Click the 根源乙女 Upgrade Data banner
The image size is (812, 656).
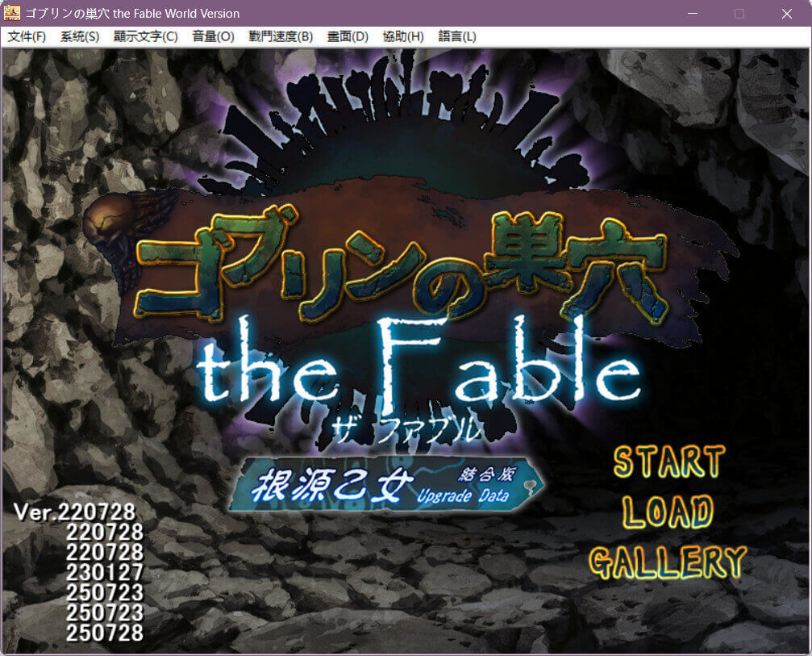(385, 486)
